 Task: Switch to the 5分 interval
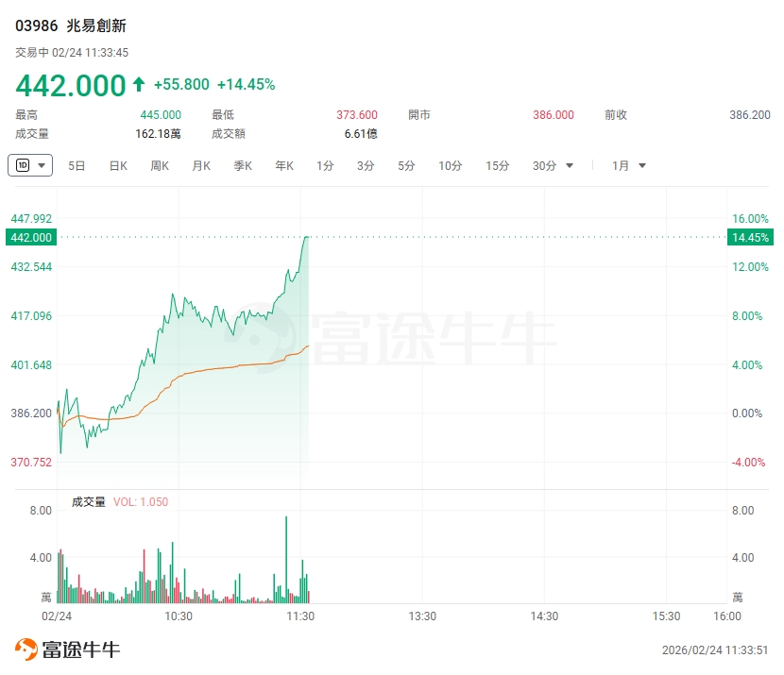click(x=406, y=166)
